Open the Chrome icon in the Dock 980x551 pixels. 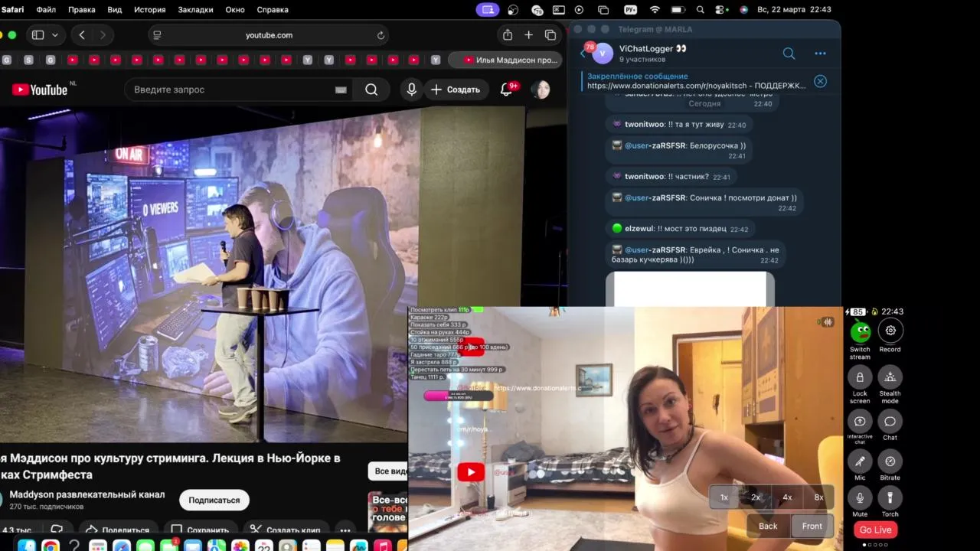pos(51,546)
